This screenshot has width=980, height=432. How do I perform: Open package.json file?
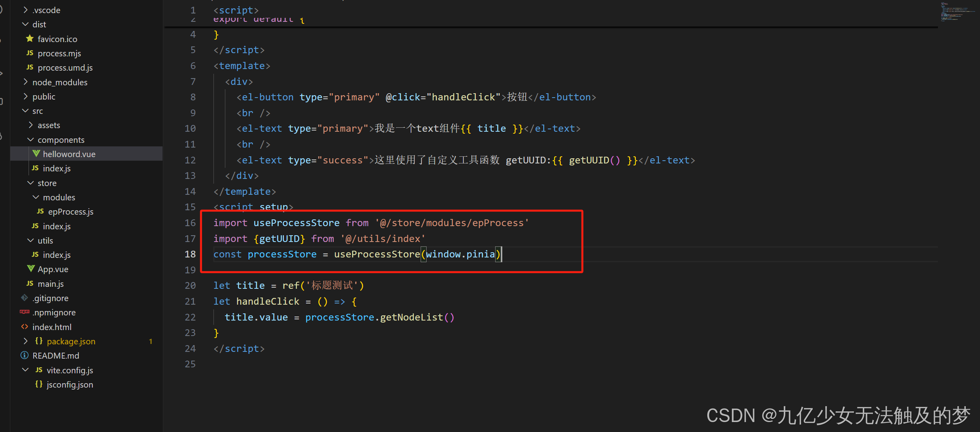coord(71,341)
